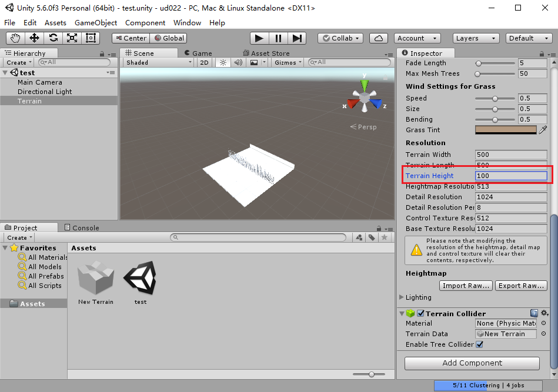Toggle Global handle orientation

(169, 38)
